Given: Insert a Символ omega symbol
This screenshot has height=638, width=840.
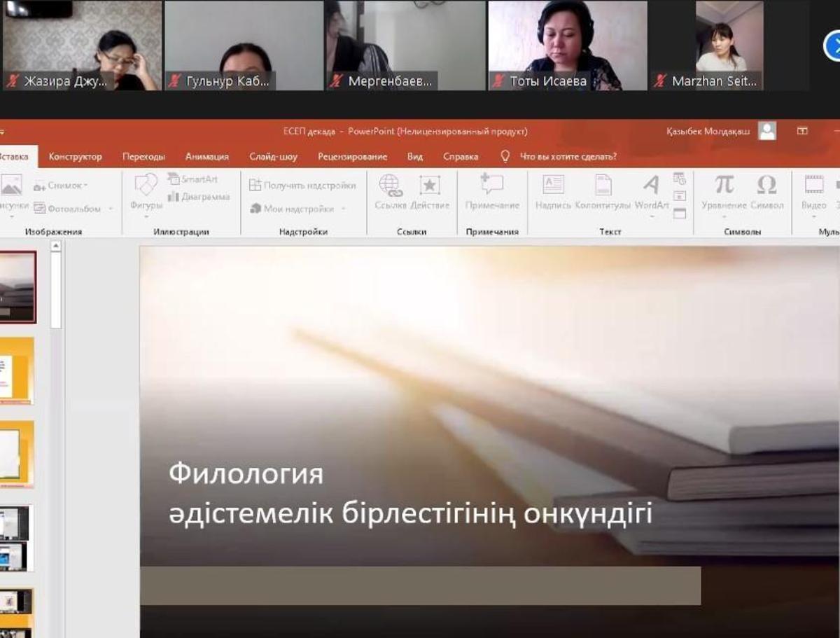Looking at the screenshot, I should 766,191.
